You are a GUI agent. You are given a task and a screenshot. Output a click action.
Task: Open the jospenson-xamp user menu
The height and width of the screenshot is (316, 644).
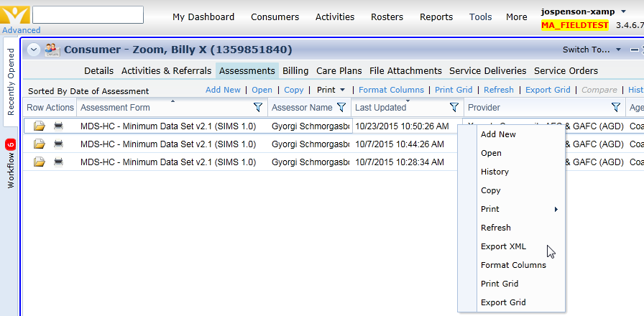pos(582,11)
